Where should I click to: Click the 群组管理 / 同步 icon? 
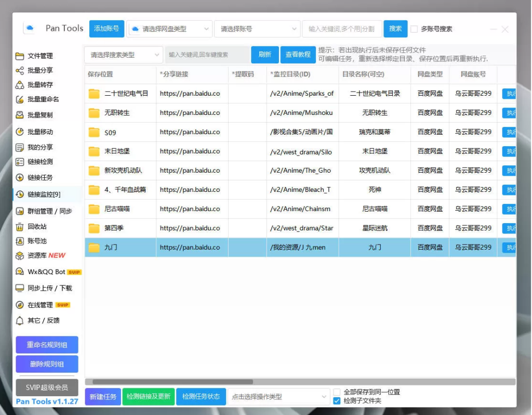[20, 211]
